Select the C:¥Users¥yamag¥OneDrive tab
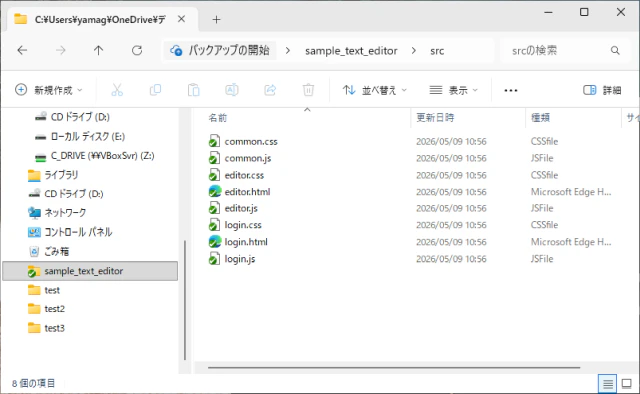Viewport: 640px width, 394px height. click(100, 20)
